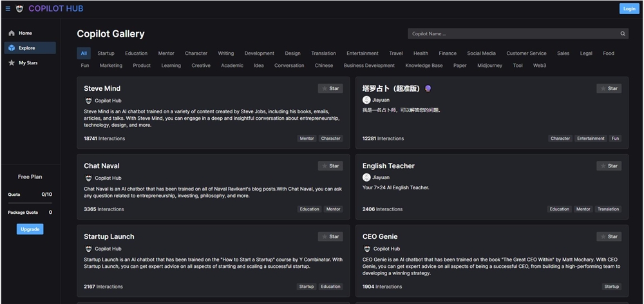Select the Mentor category filter
This screenshot has height=304, width=644.
(166, 53)
